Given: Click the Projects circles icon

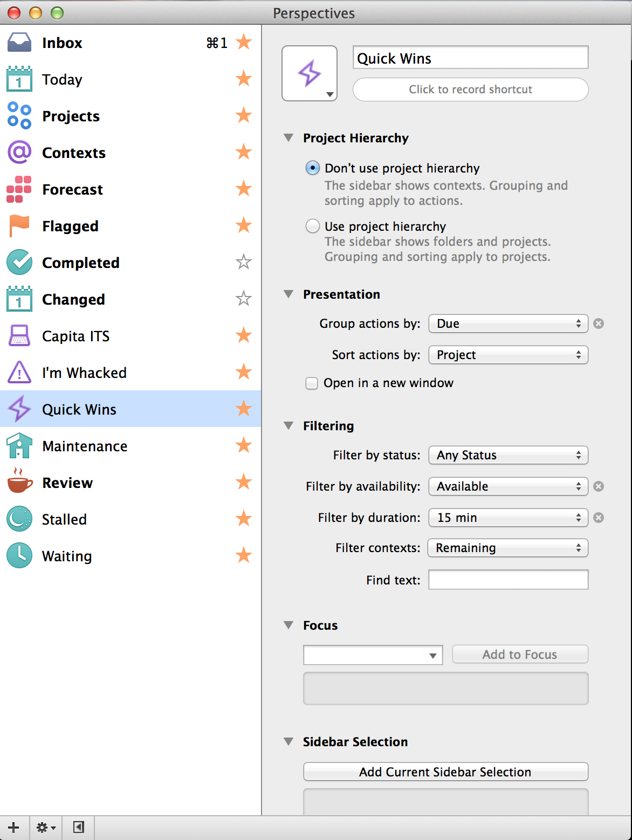Looking at the screenshot, I should (19, 116).
